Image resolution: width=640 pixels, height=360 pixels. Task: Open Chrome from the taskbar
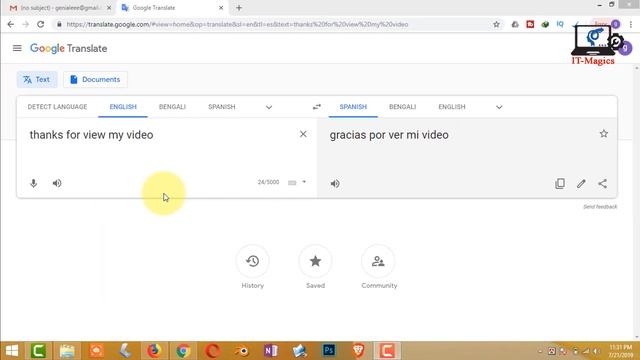(183, 351)
